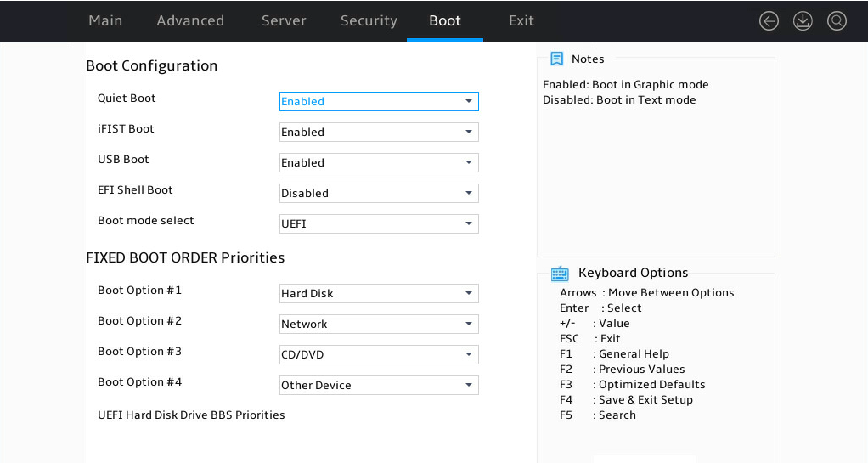
Task: Open the EFI Shell Boot dropdown
Action: click(379, 194)
